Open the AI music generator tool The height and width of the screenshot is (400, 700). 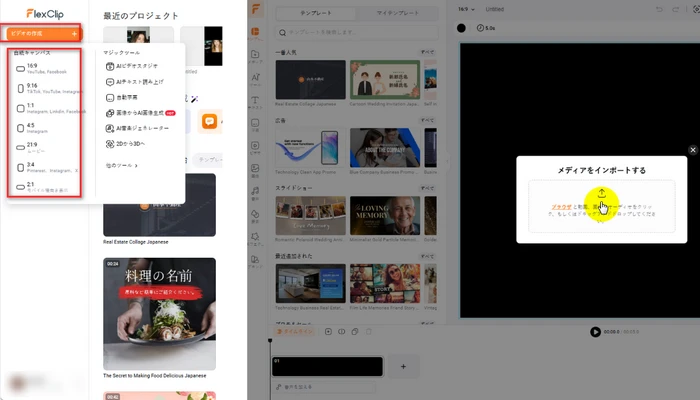(140, 129)
